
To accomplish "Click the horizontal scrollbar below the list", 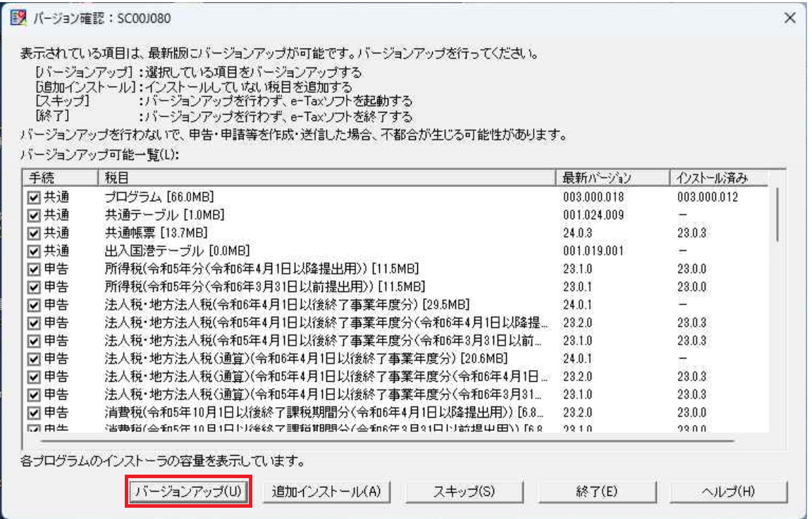I will (x=381, y=441).
